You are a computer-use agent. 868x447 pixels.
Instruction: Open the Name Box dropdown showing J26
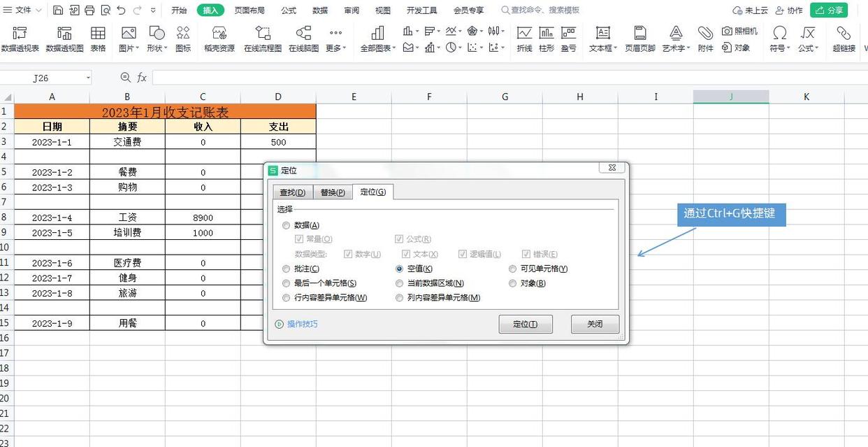click(88, 78)
